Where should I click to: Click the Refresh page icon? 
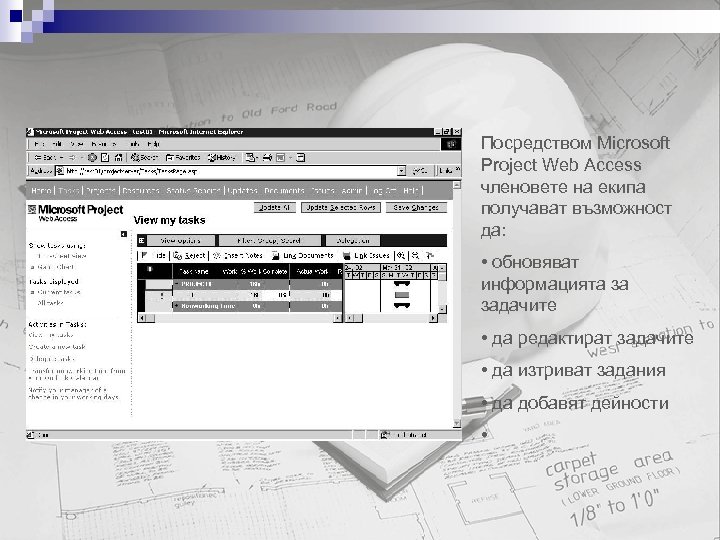[x=105, y=158]
